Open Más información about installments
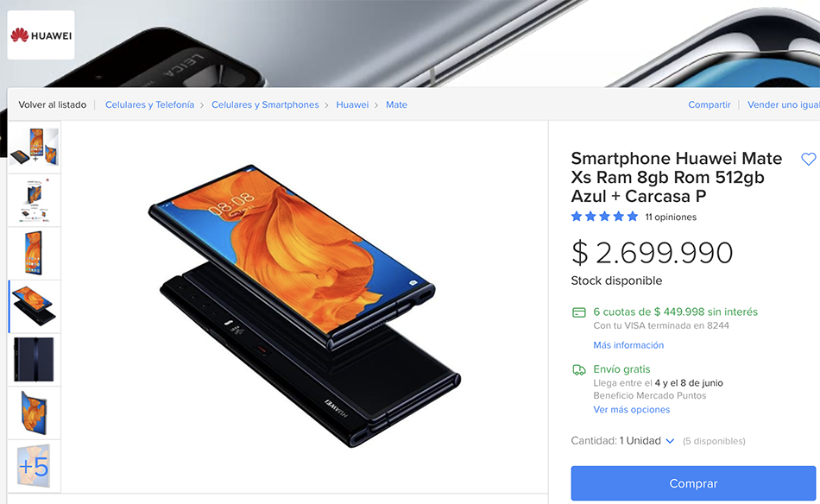 (x=628, y=345)
